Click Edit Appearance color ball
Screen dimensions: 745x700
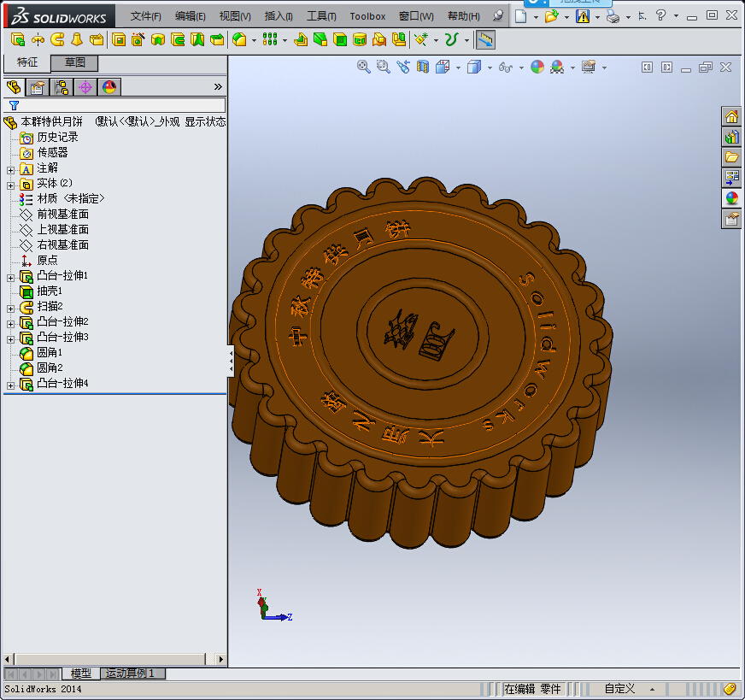[537, 67]
